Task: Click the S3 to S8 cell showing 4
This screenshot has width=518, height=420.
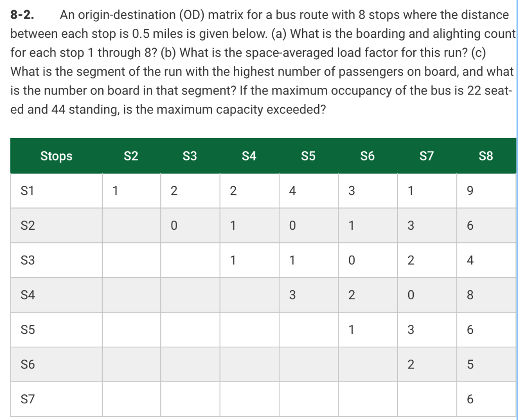Action: coord(486,260)
